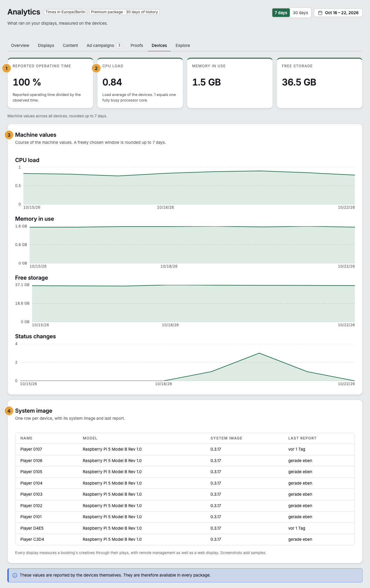The image size is (370, 588).
Task: Click the Status changes chart title
Action: (35, 336)
